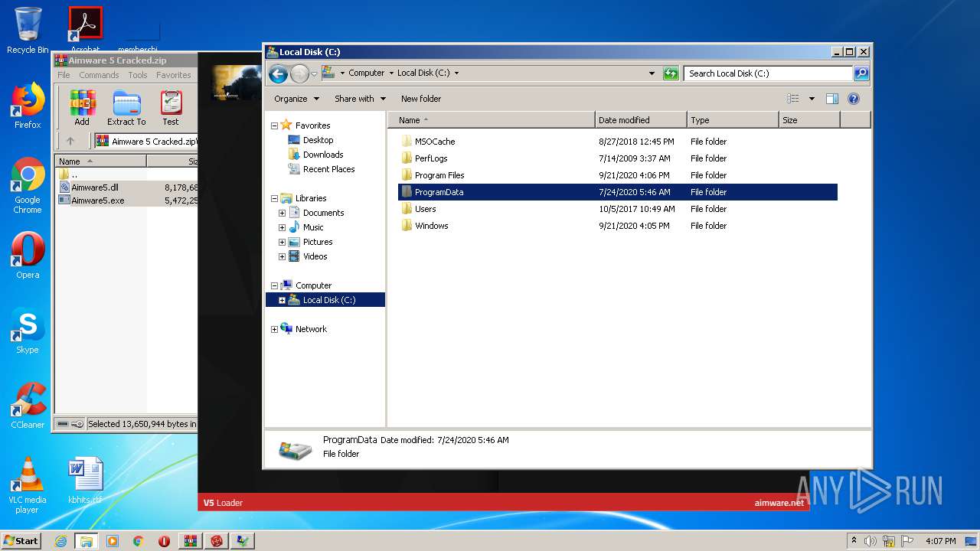Viewport: 980px width, 551px height.
Task: Select the Windows folder
Action: point(431,226)
